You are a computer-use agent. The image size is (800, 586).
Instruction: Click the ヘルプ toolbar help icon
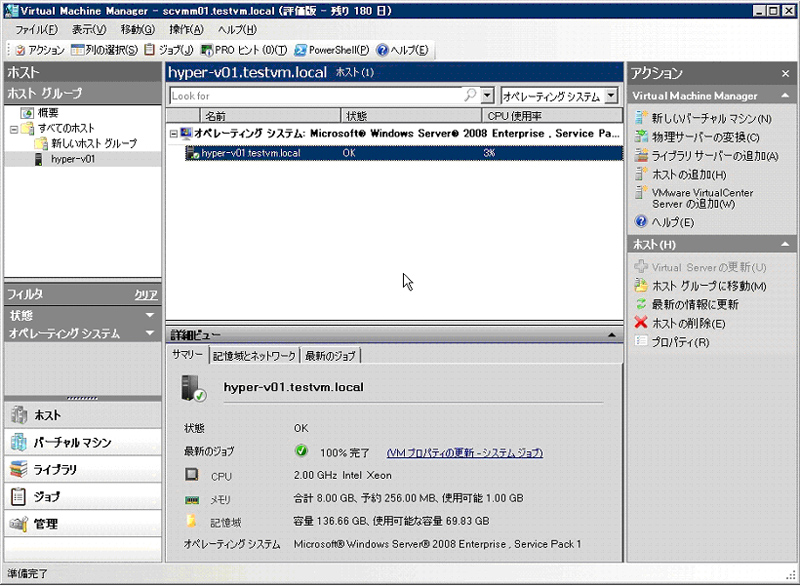pos(402,50)
